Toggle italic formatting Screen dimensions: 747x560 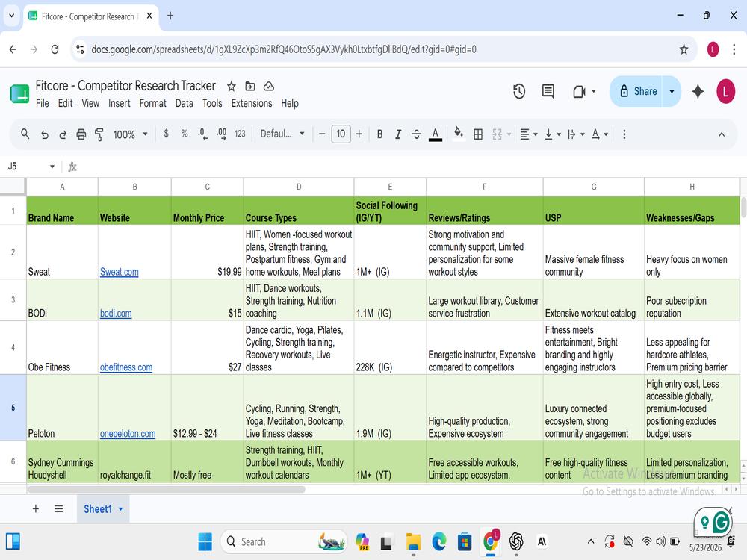pyautogui.click(x=398, y=134)
